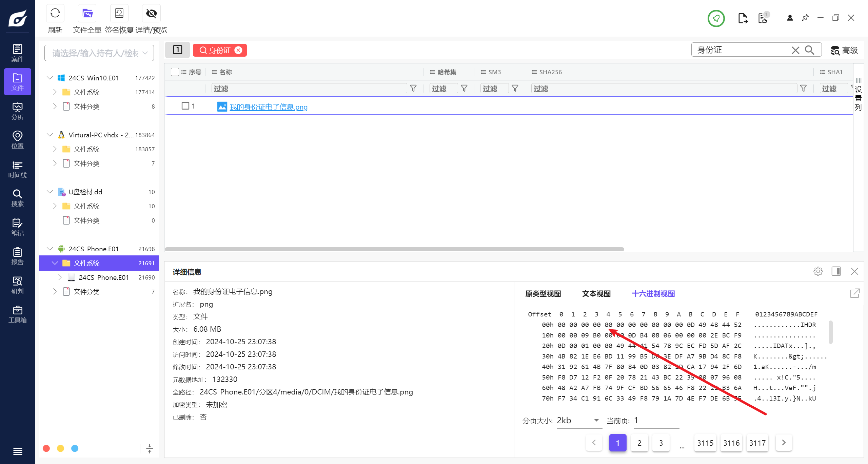Expand 文件分类 under 24CS Win10.E01
Screen dimensions: 868x464
point(55,107)
